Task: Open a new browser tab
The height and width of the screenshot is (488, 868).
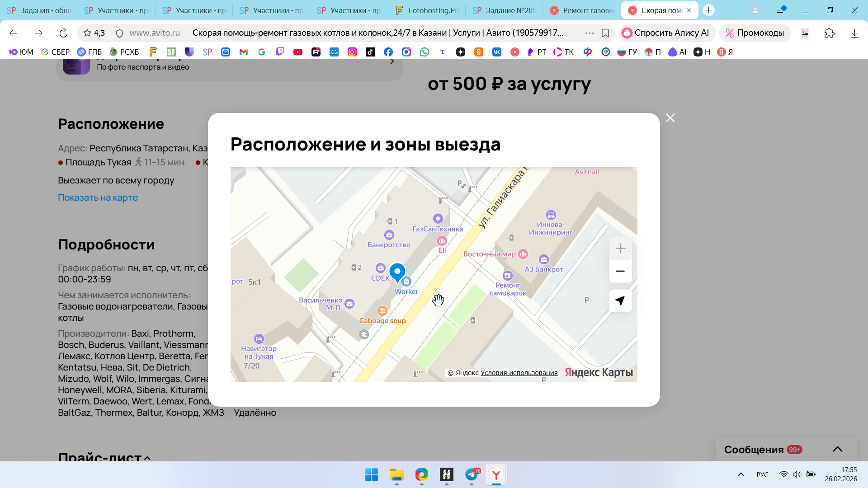Action: (708, 10)
